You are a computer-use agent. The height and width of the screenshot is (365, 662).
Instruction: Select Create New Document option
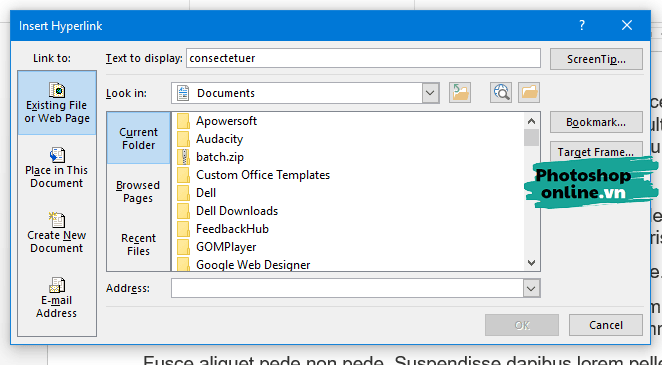(x=57, y=233)
